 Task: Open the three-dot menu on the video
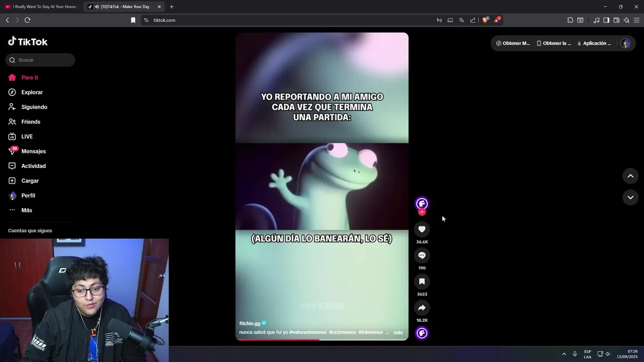point(398,41)
